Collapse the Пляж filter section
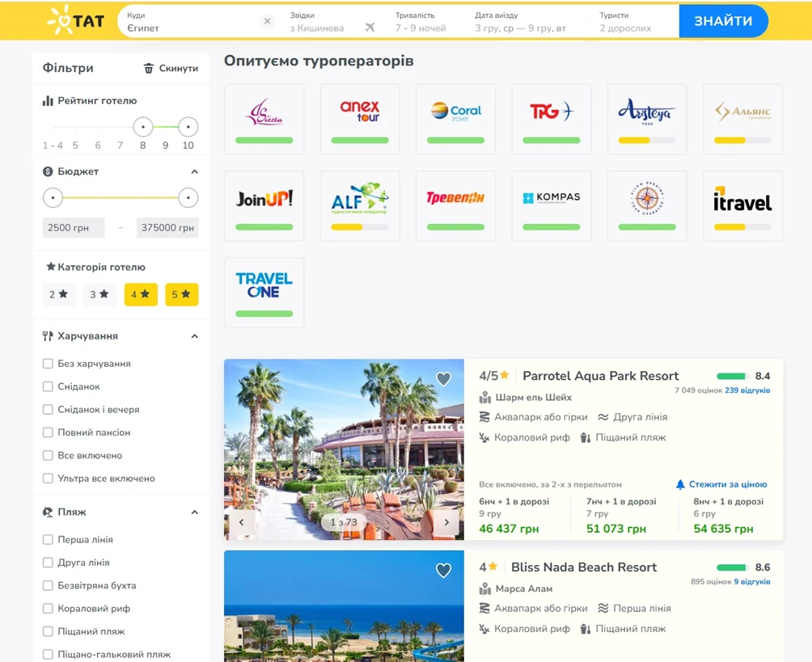The height and width of the screenshot is (662, 812). click(x=194, y=512)
